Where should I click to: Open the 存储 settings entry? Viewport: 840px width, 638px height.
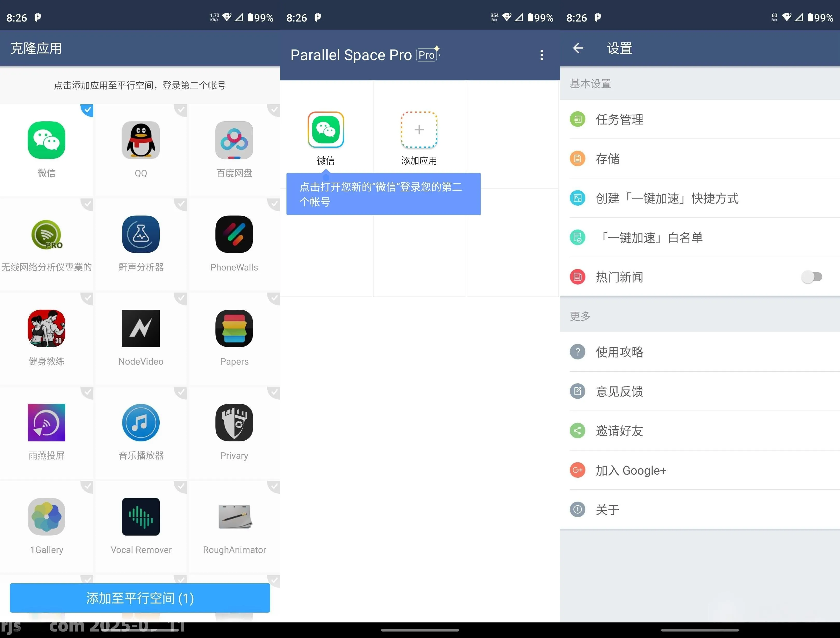point(700,159)
